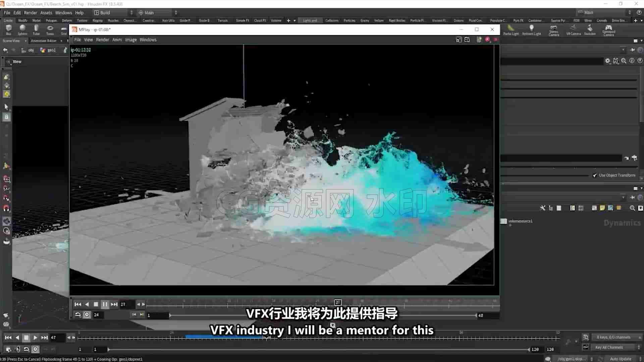644x362 pixels.
Task: Open the Main radial menu dropdown
Action: [158, 12]
